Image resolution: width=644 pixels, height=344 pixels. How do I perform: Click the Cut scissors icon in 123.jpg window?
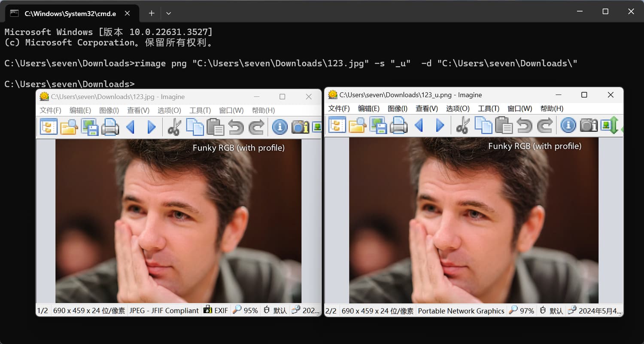(174, 127)
